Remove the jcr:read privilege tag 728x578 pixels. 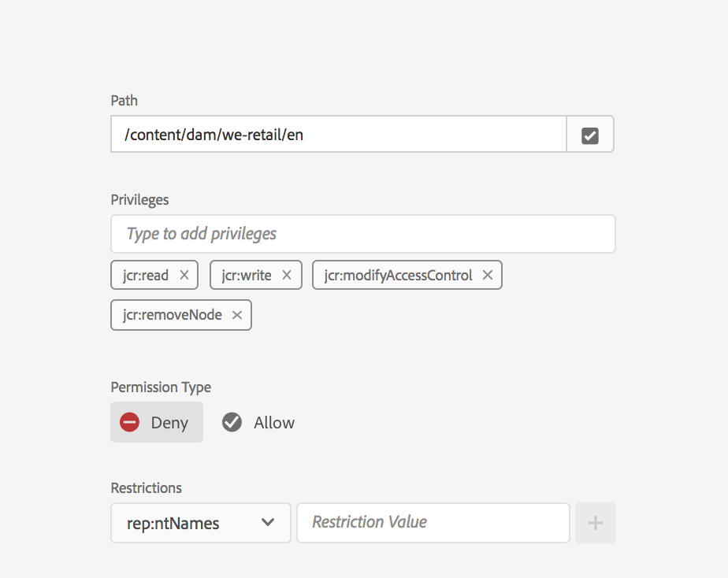(184, 275)
